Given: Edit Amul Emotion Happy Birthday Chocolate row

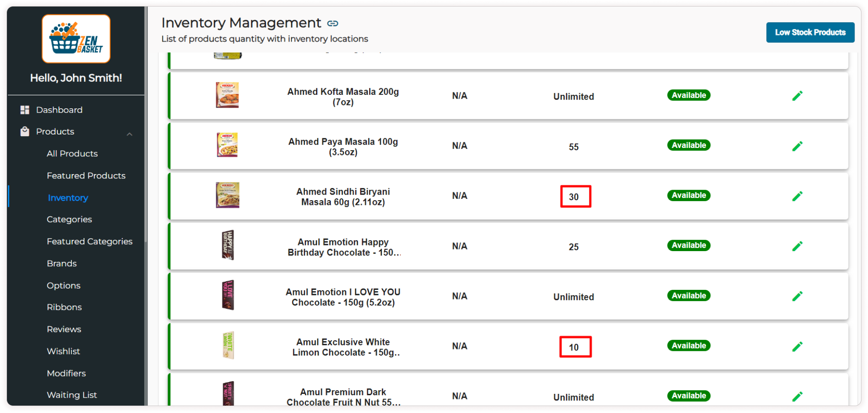Looking at the screenshot, I should [x=797, y=246].
